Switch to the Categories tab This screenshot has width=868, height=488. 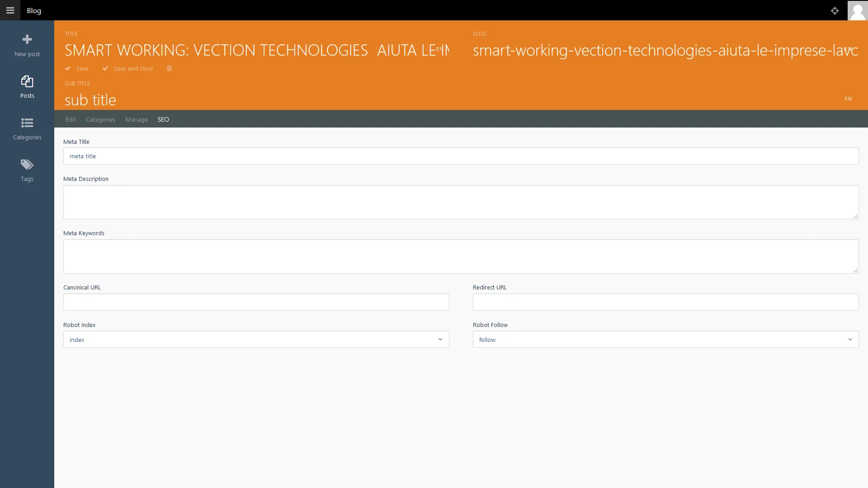(100, 119)
